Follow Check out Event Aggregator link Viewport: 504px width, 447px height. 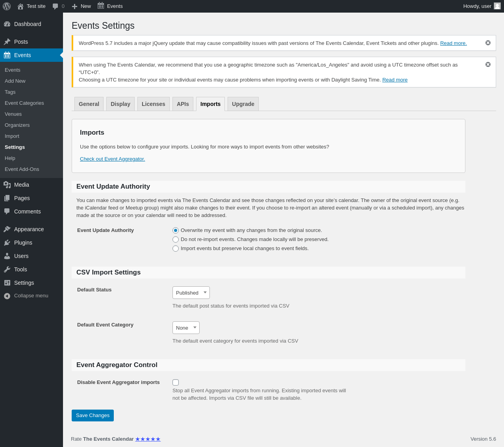tap(112, 159)
